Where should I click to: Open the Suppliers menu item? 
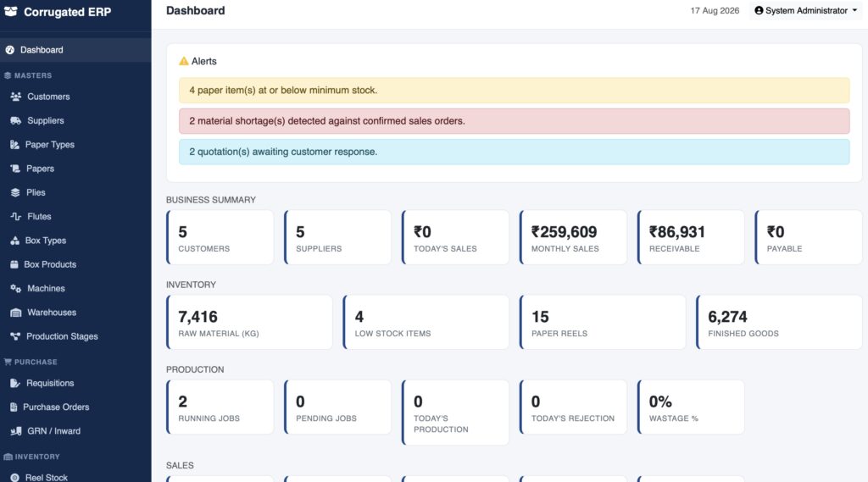click(x=75, y=120)
